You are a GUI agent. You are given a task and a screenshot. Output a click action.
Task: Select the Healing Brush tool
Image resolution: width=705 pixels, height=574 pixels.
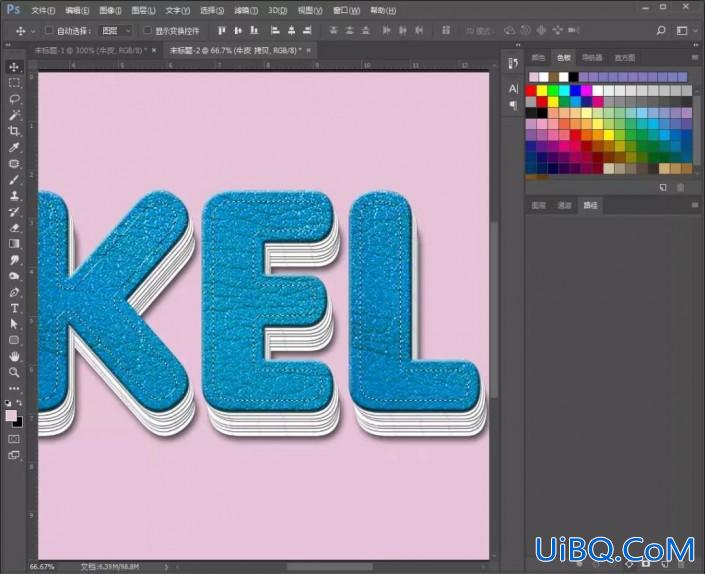click(x=14, y=164)
